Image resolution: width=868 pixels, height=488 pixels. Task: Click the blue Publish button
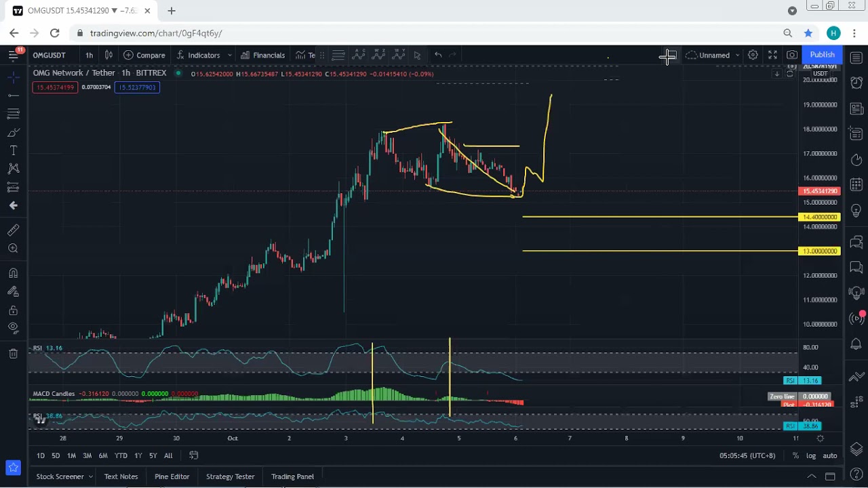coord(822,55)
